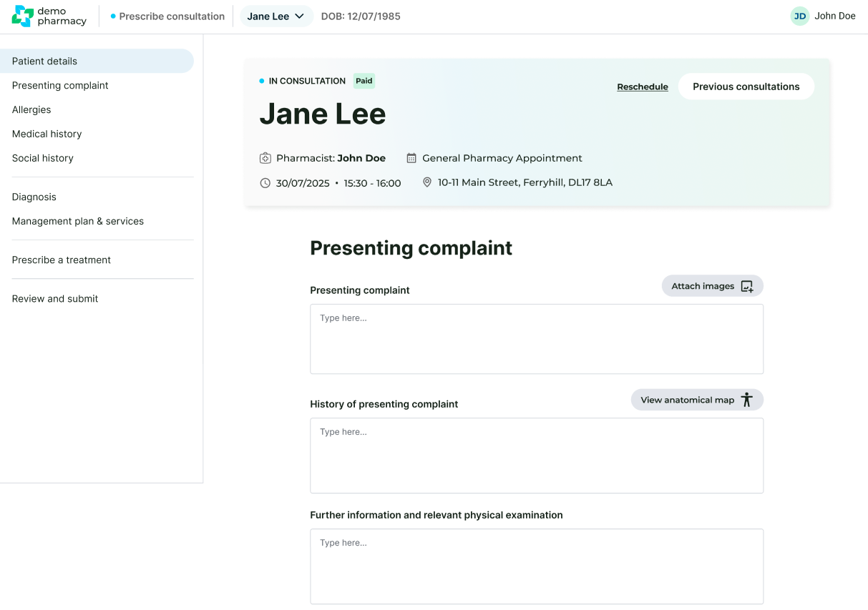Viewport: 868px width, 610px height.
Task: Click the Reschedule link
Action: pos(643,87)
